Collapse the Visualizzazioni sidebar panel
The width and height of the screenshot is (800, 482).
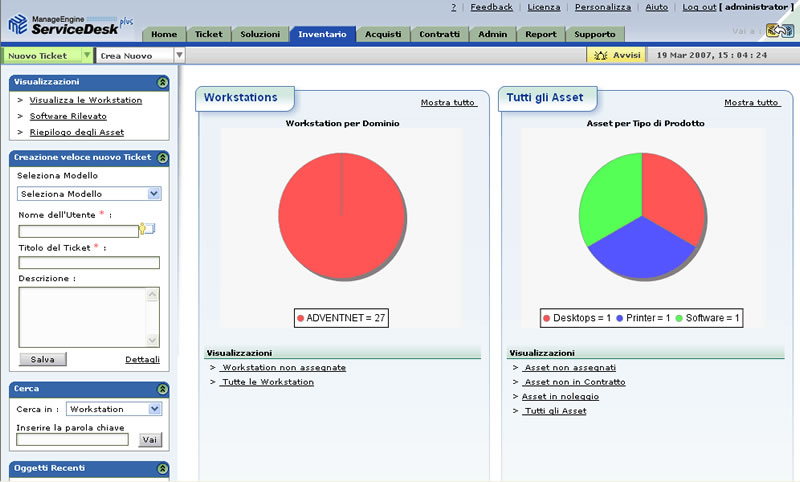162,82
